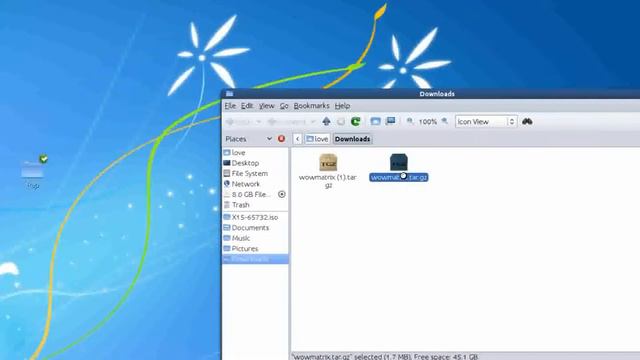Select Network in Places sidebar
Screen dimensions: 640x360
click(x=256, y=184)
